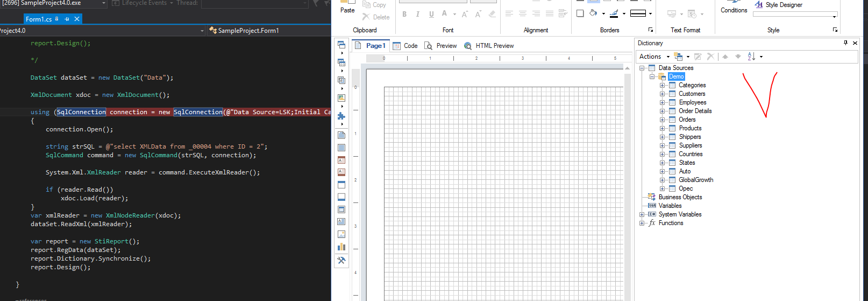Select the GlobalGrowth table
Image resolution: width=868 pixels, height=301 pixels.
tap(696, 180)
